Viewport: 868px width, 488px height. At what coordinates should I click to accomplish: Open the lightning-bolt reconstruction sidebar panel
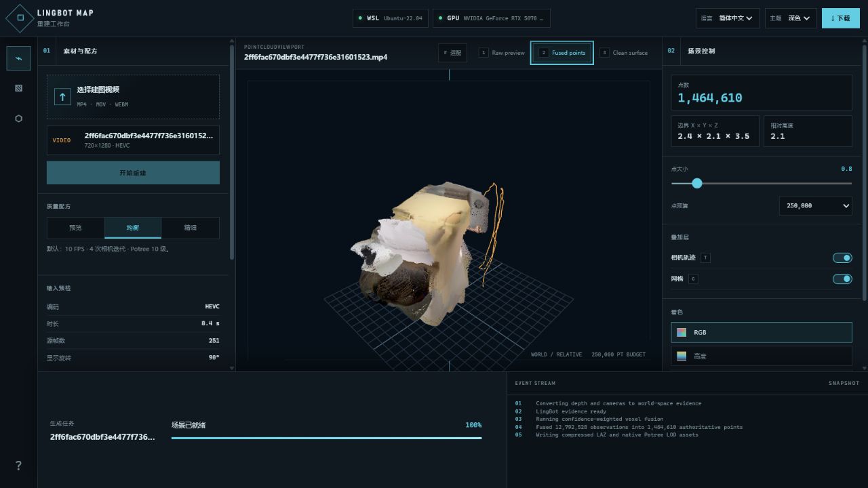(19, 58)
